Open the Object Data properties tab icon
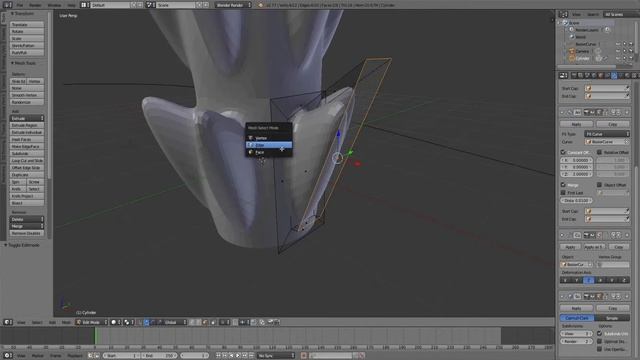 pyautogui.click(x=621, y=75)
